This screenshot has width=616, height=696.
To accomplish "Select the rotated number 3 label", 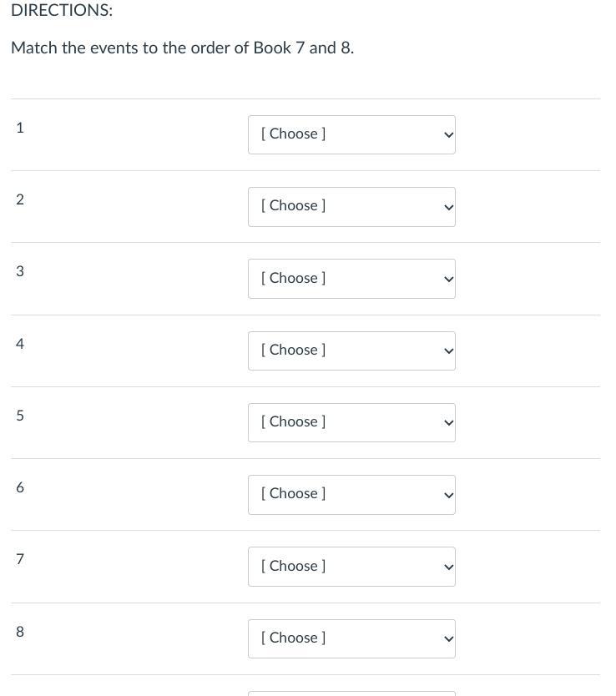I will point(20,271).
